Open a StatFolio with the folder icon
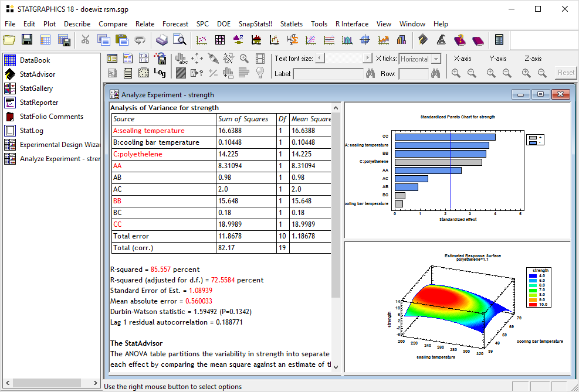Image resolution: width=579 pixels, height=392 pixels. [9, 40]
